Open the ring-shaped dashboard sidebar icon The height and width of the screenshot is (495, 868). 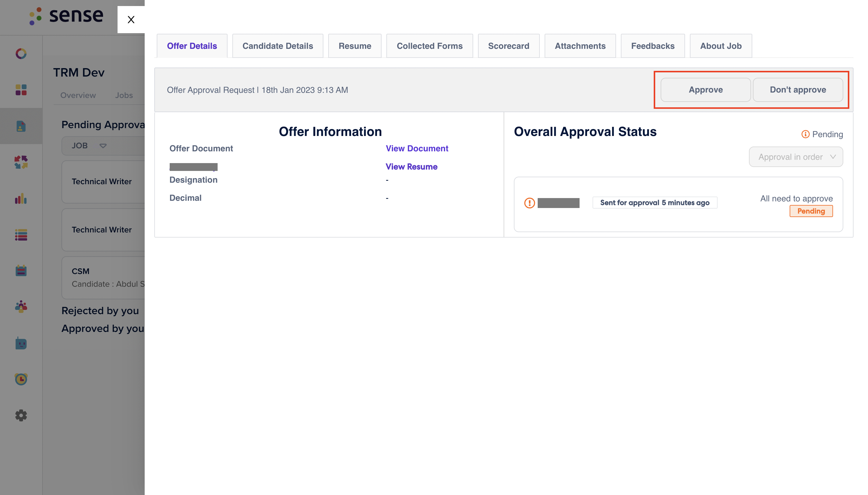pos(21,53)
